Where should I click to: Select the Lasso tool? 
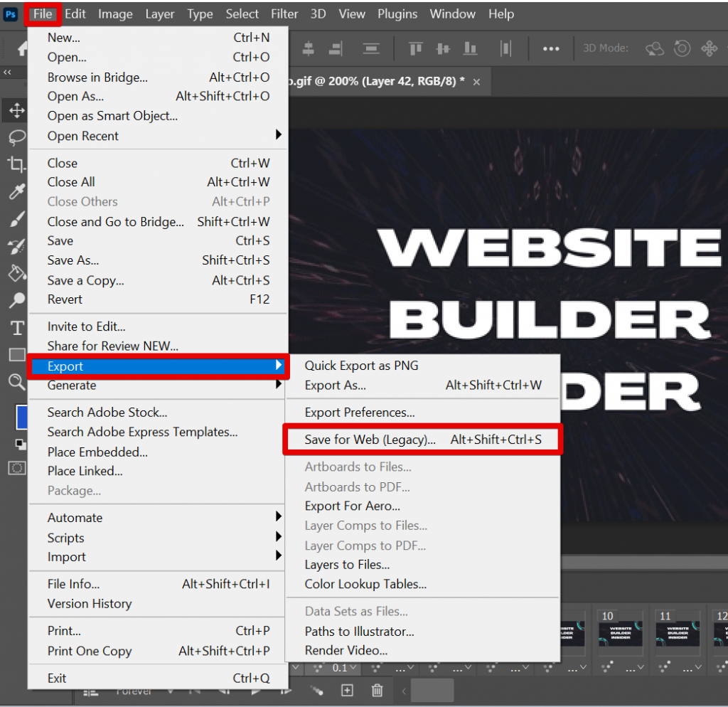[x=17, y=137]
